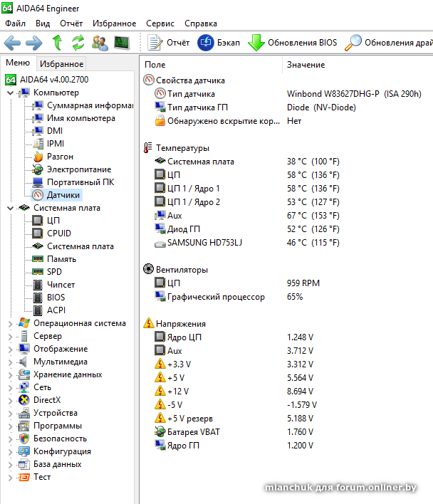Select the Графический процессор fan row

(229, 297)
